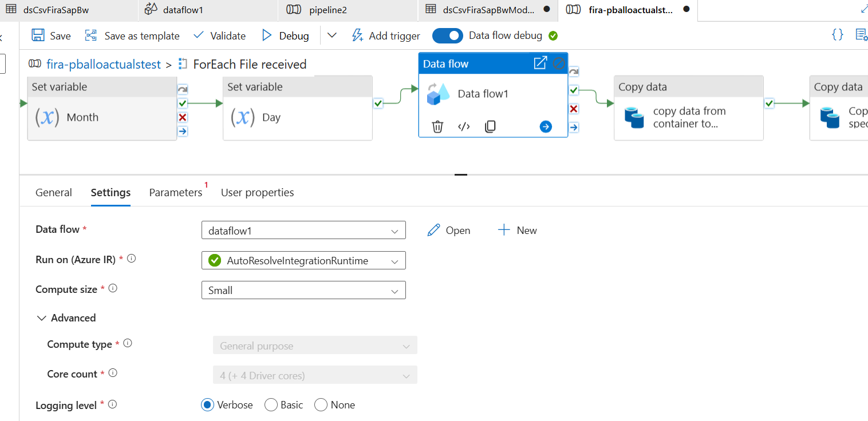
Task: Click the Compute size info icon
Action: click(113, 288)
